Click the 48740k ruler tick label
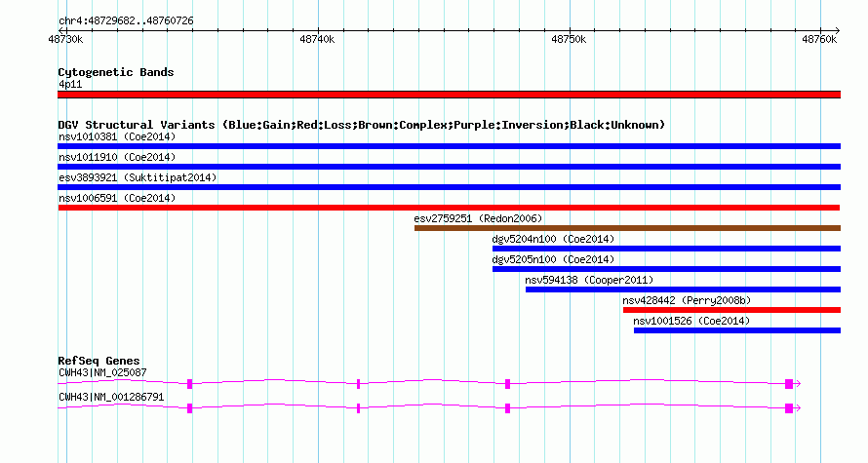868x463 pixels. tap(317, 39)
